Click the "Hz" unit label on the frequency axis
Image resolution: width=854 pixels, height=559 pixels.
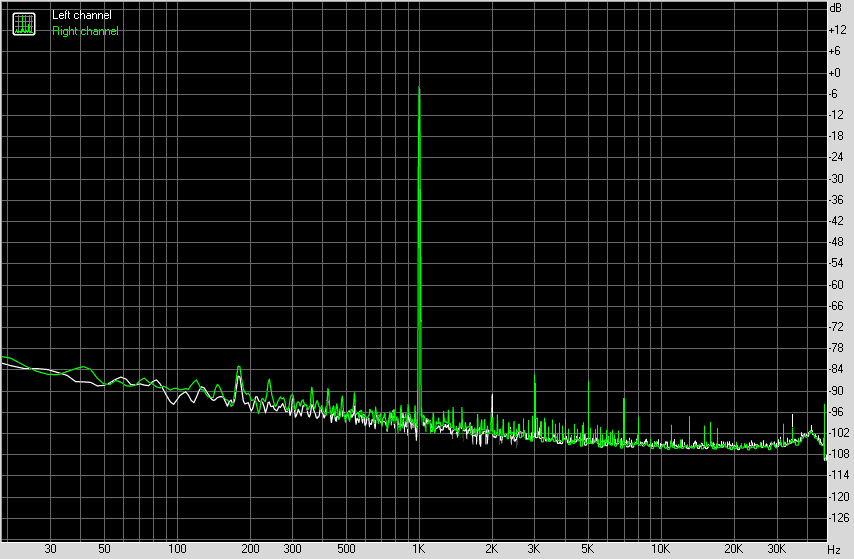click(x=834, y=550)
